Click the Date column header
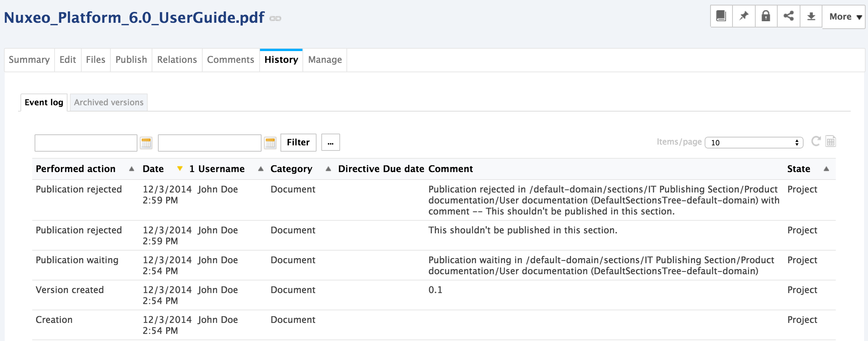This screenshot has height=341, width=868. pyautogui.click(x=153, y=169)
